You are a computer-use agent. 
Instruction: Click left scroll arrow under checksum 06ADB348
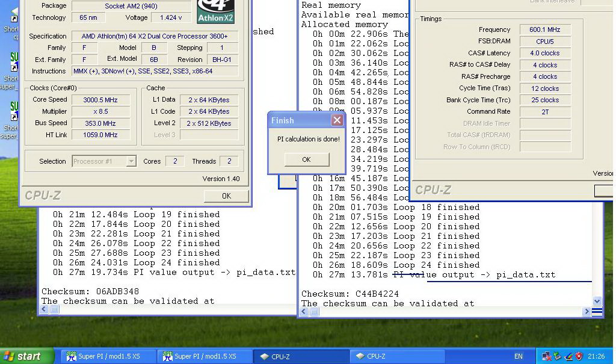pyautogui.click(x=44, y=309)
